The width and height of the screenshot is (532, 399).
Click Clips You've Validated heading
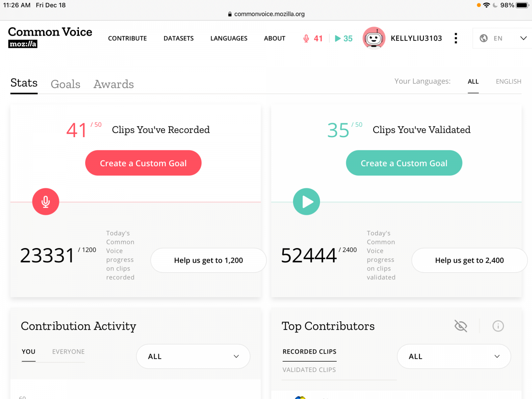421,130
